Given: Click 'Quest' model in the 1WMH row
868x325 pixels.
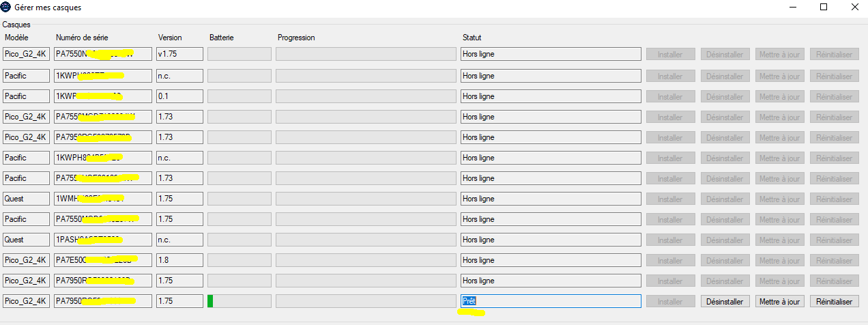Looking at the screenshot, I should (x=27, y=199).
